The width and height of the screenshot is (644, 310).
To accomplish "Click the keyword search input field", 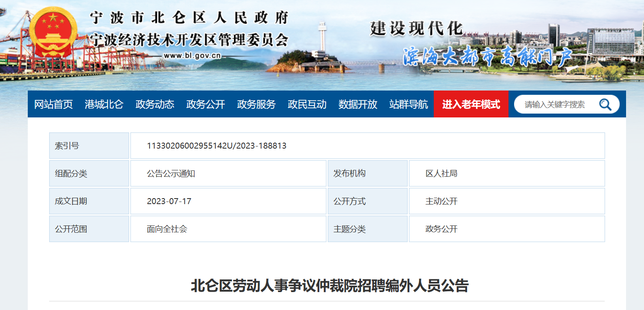I will click(x=555, y=104).
